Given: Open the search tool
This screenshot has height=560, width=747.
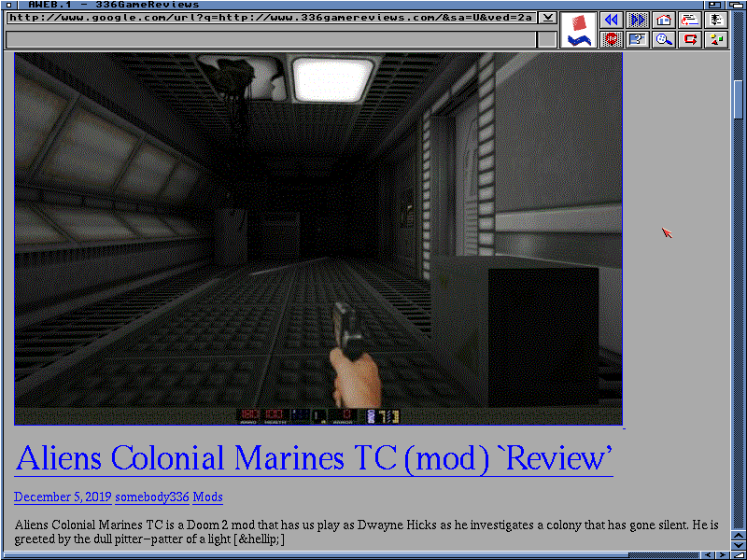Looking at the screenshot, I should [x=663, y=39].
